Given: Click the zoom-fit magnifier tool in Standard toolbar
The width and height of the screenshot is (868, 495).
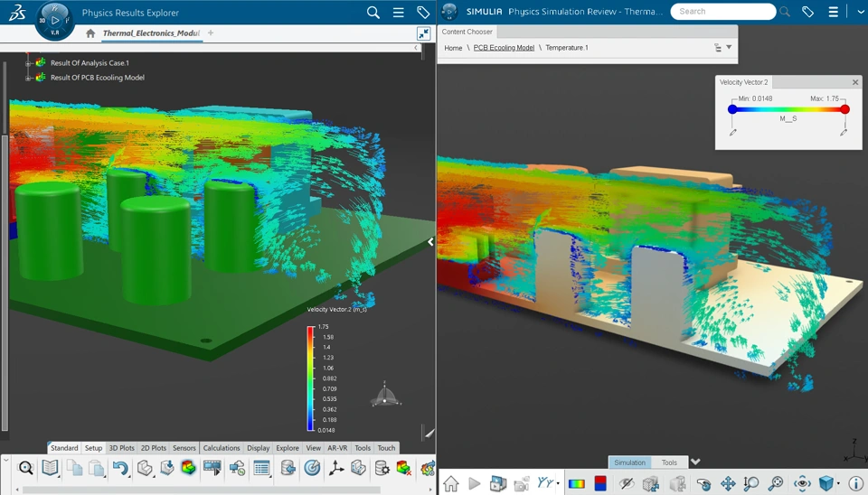Looking at the screenshot, I should point(25,469).
